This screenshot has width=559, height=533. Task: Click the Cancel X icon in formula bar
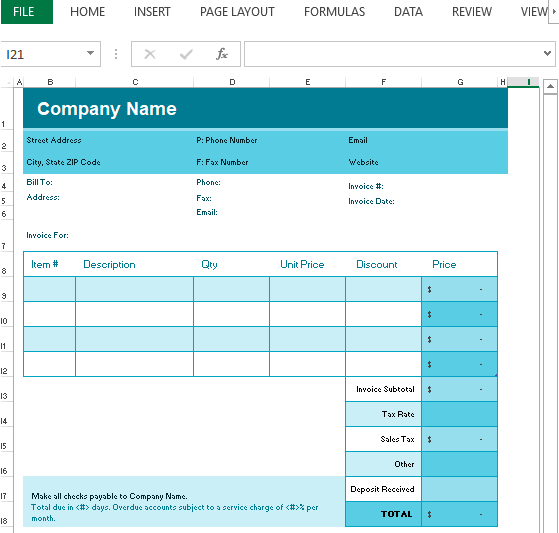point(150,54)
